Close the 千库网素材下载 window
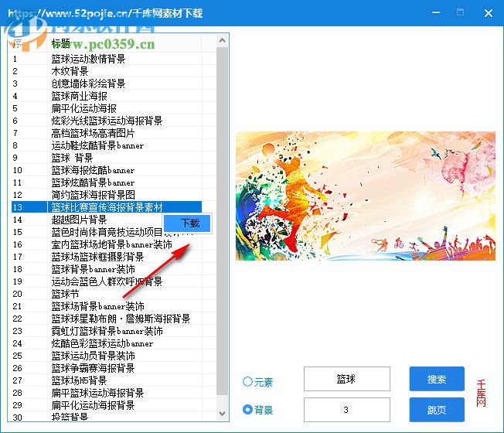504x433 pixels. tap(489, 13)
